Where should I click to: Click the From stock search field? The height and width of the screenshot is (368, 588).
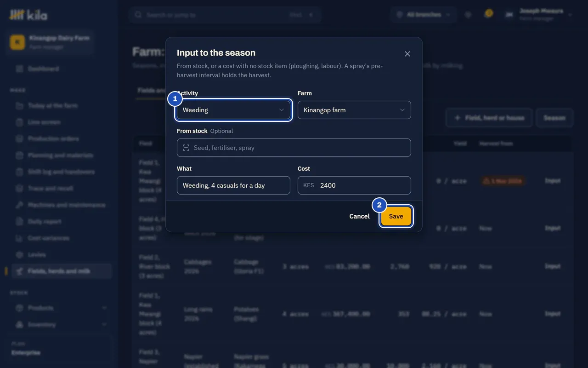[x=294, y=148]
